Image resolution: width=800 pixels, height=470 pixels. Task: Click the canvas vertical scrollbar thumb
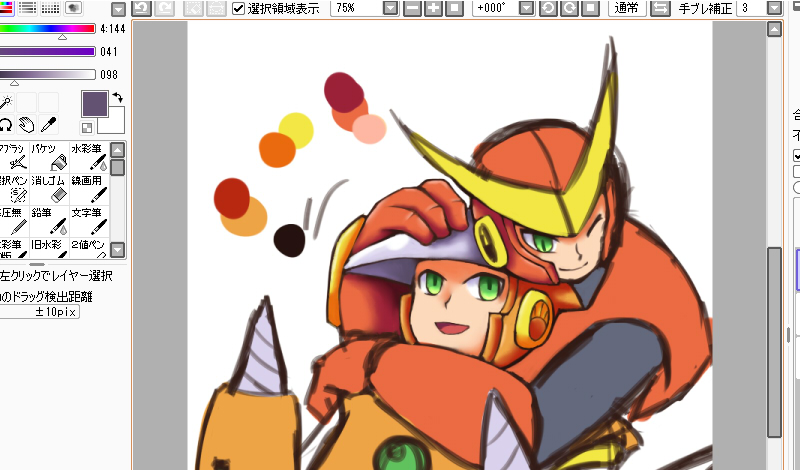point(774,342)
